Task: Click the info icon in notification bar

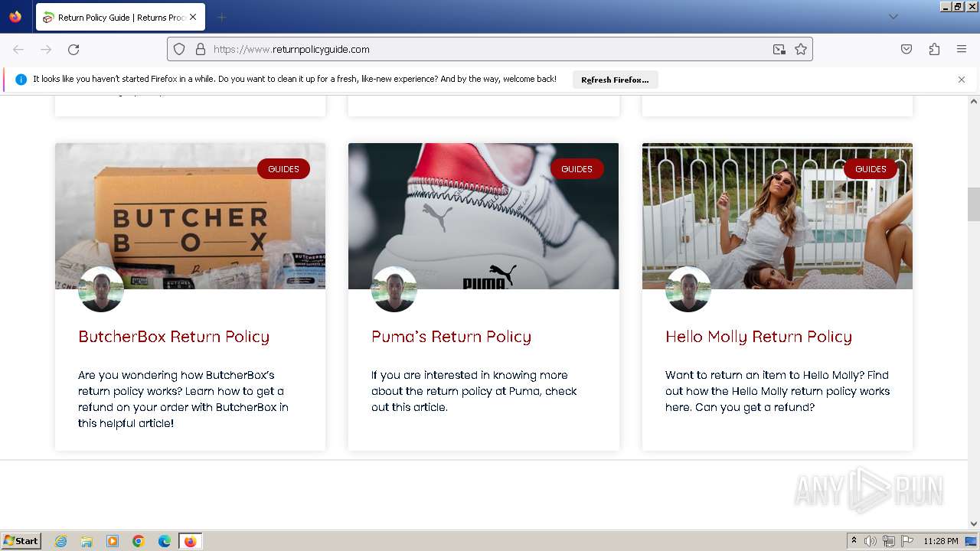Action: (21, 80)
